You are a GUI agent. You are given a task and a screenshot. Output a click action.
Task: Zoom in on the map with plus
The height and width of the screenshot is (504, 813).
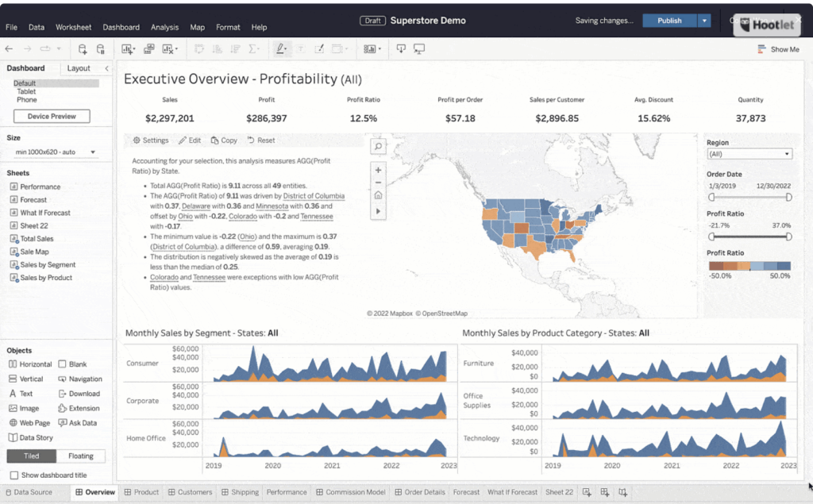tap(378, 170)
